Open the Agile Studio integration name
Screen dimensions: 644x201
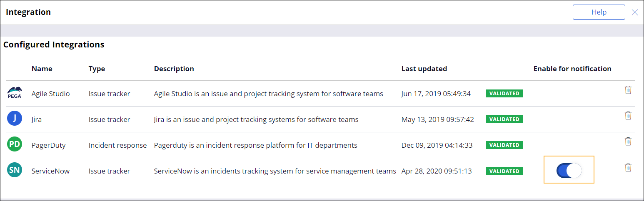point(50,94)
